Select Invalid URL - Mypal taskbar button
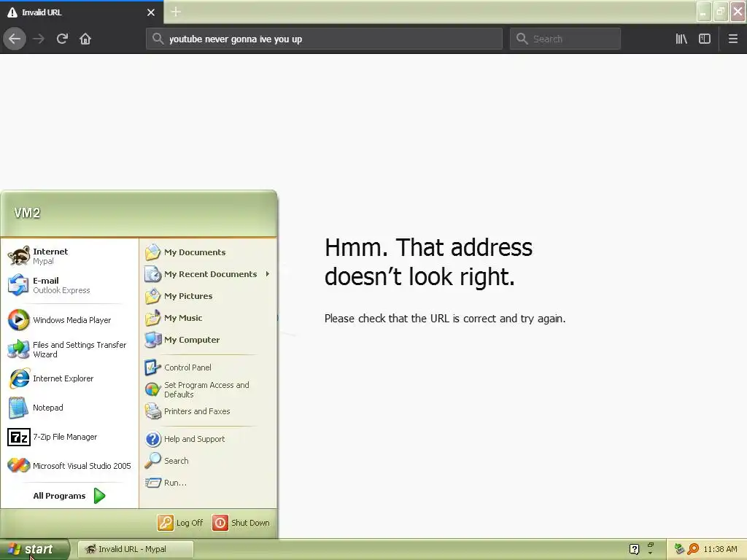Screen dimensions: 747x560 tap(135, 549)
